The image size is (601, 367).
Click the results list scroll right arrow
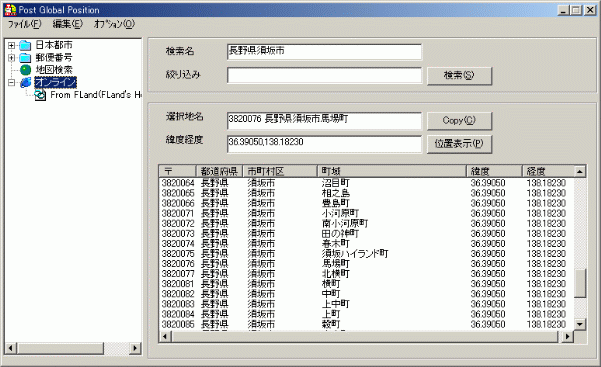tap(568, 337)
